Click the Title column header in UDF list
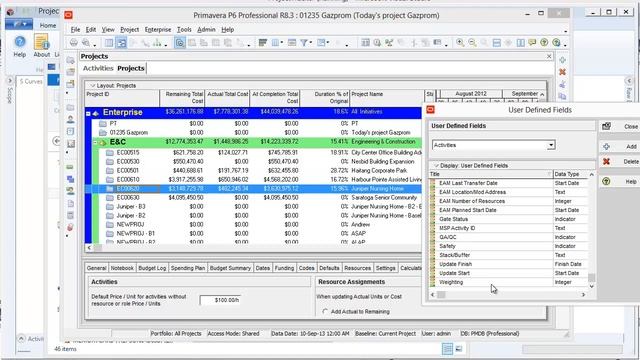The height and width of the screenshot is (360, 640). coord(491,174)
